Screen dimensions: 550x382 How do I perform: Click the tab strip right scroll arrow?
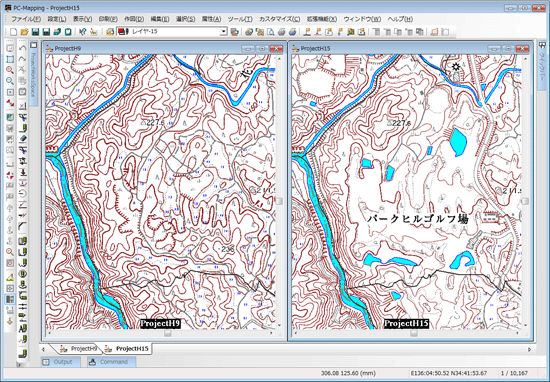529,349
